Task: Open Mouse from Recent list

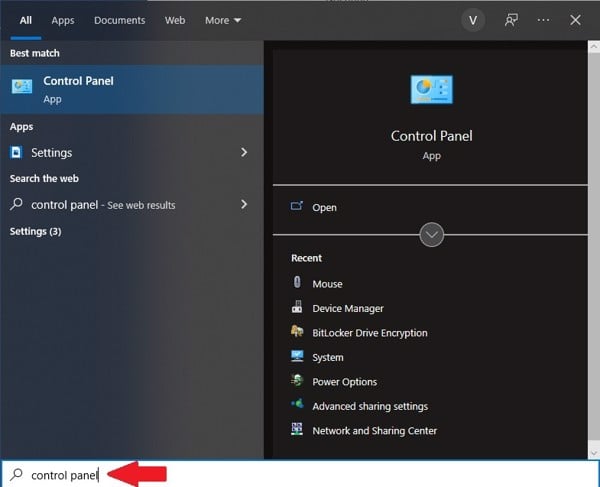Action: tap(327, 284)
